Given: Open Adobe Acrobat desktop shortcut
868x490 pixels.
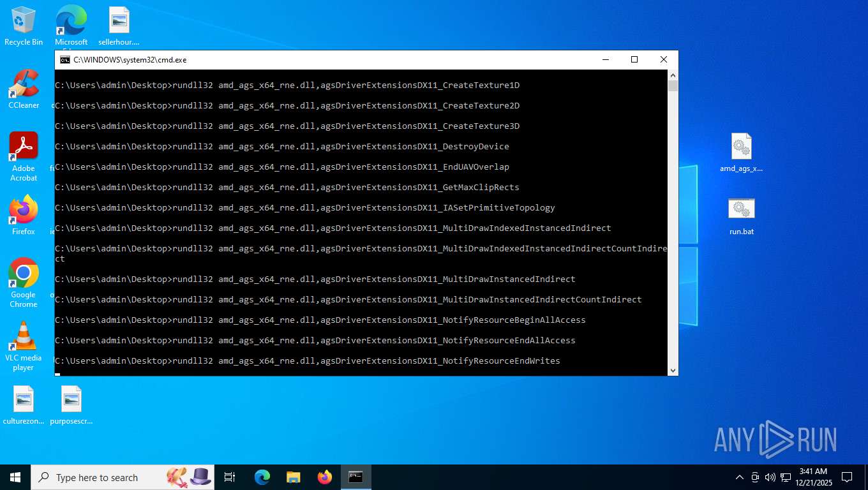Looking at the screenshot, I should click(x=24, y=157).
